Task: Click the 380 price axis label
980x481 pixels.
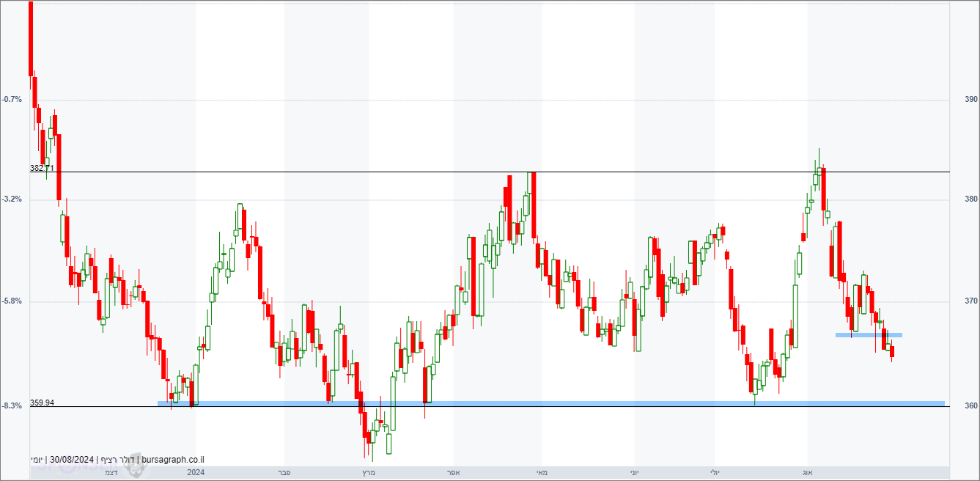Action: [x=971, y=199]
